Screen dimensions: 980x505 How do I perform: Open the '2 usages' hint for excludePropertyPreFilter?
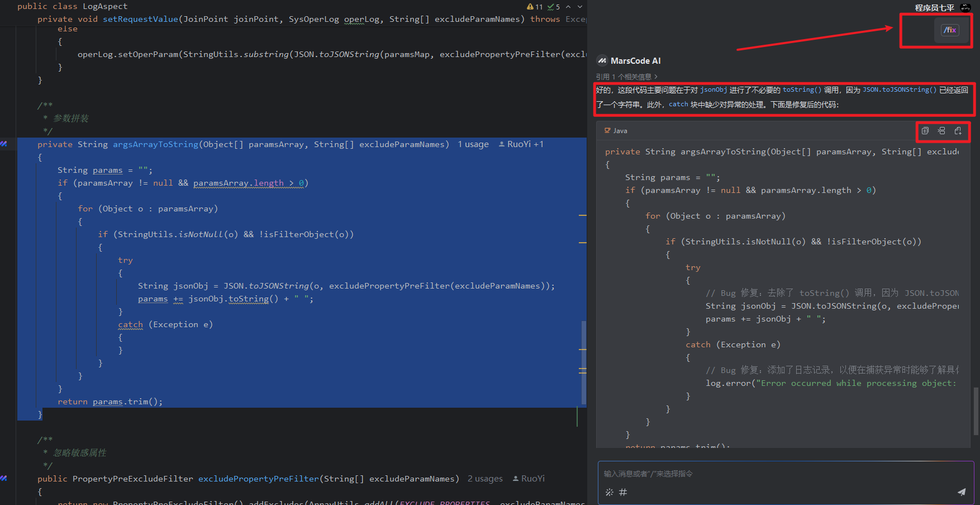pos(485,479)
